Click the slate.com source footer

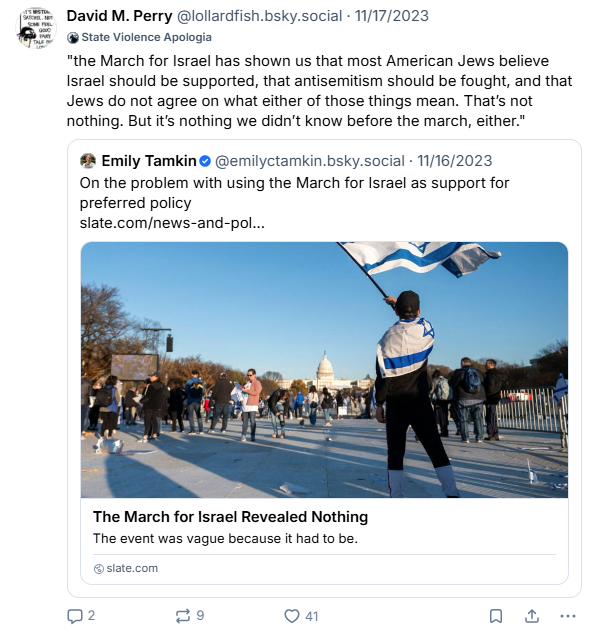(126, 569)
